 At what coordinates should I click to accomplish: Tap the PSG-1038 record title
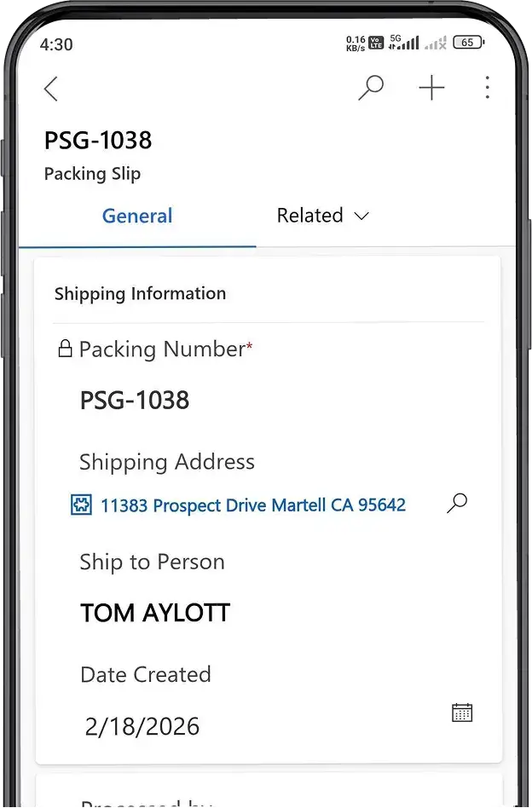tap(98, 140)
